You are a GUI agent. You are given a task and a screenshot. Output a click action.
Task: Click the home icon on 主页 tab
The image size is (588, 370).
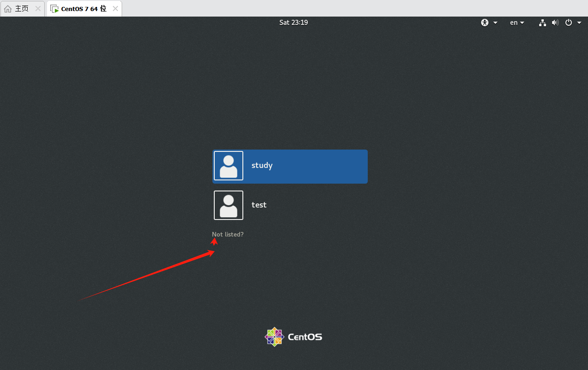click(8, 9)
